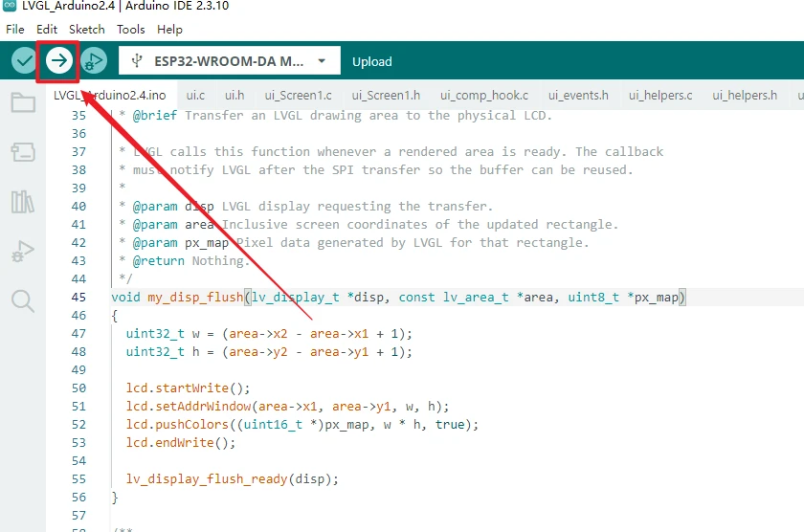Viewport: 804px width, 532px height.
Task: Open the Search magnifier in sidebar
Action: pos(23,300)
